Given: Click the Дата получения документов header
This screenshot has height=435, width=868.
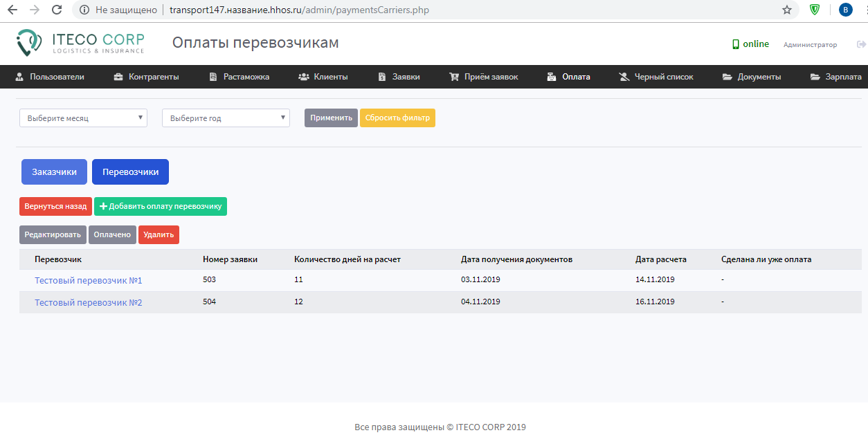Looking at the screenshot, I should 516,259.
